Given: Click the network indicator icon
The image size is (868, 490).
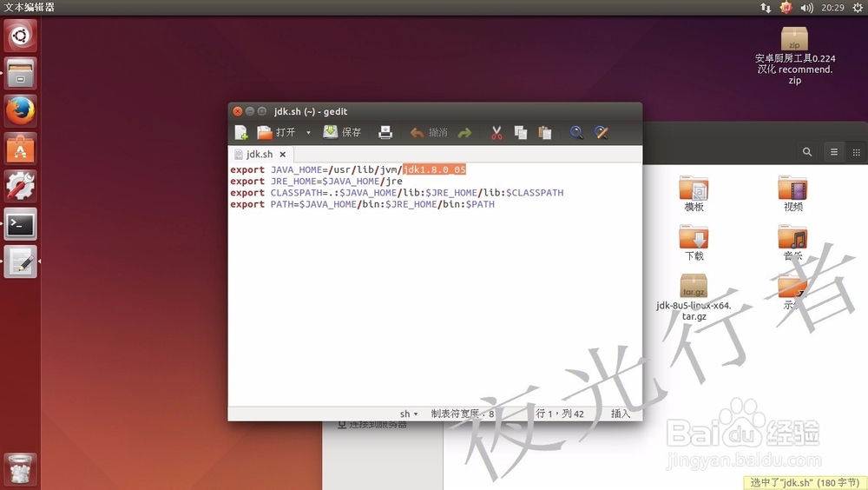Looking at the screenshot, I should pyautogui.click(x=766, y=8).
